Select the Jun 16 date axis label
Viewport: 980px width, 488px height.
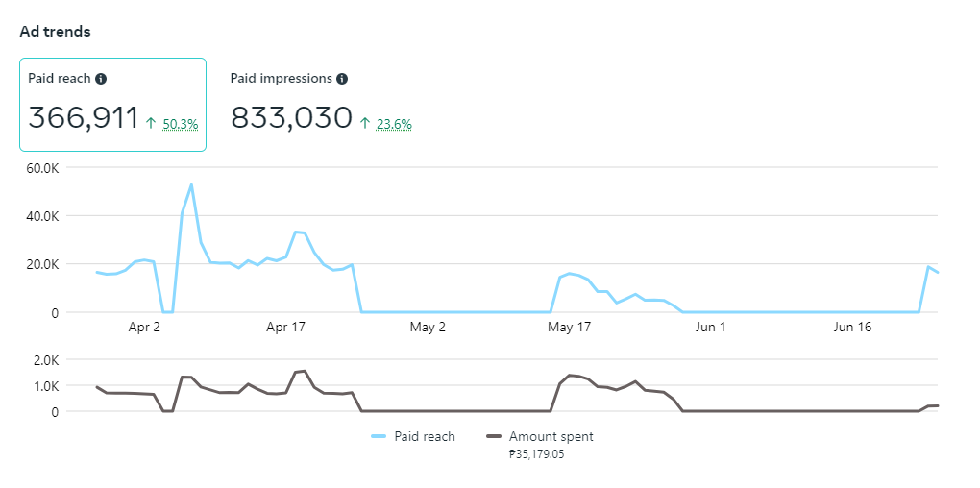pos(852,328)
